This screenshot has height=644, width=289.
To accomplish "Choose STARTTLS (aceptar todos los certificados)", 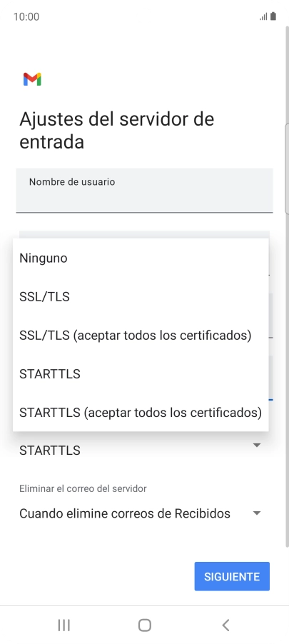I will [x=141, y=412].
